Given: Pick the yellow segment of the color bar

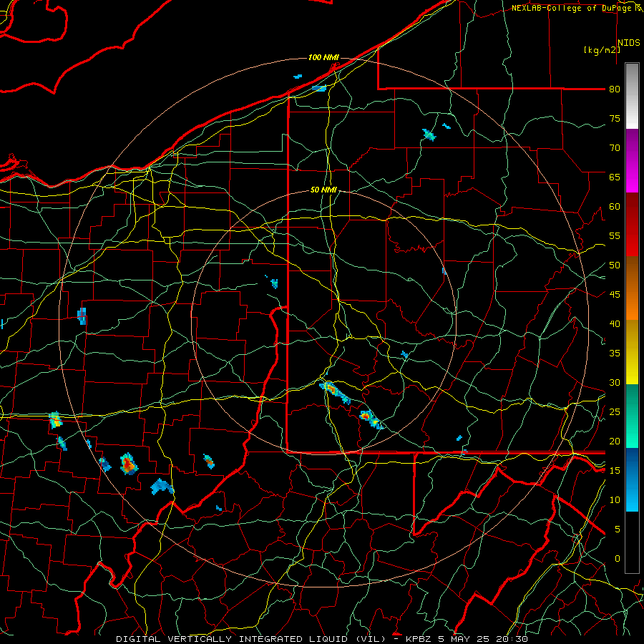Looking at the screenshot, I should pos(632,352).
